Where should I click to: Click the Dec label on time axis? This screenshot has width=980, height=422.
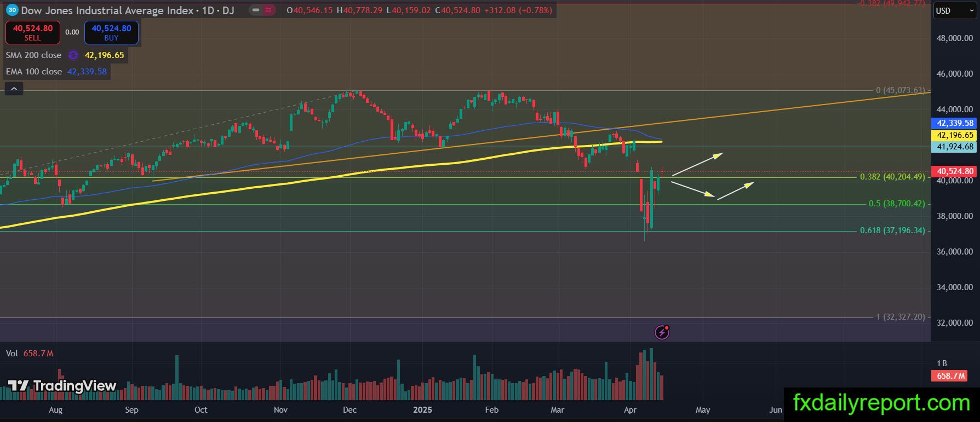(349, 410)
